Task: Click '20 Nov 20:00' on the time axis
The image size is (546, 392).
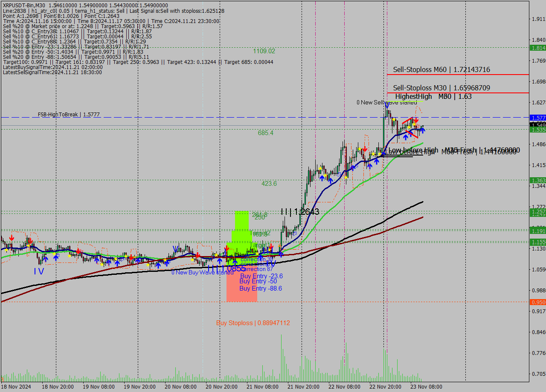Action: [221, 387]
